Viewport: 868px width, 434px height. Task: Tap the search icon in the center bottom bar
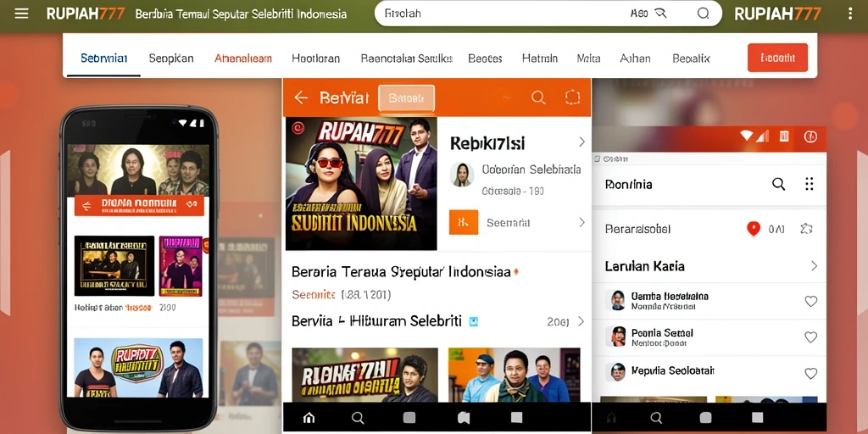point(358,418)
